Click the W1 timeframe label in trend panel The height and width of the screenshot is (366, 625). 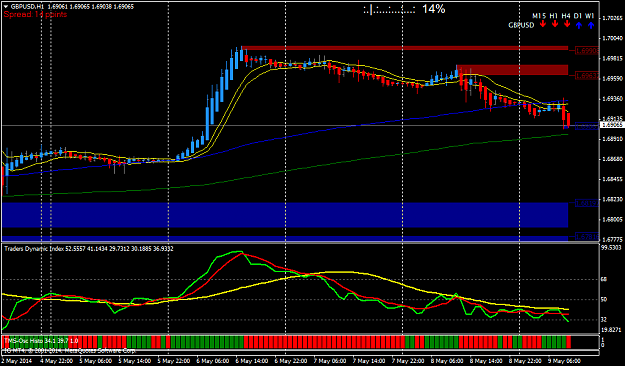tap(590, 16)
